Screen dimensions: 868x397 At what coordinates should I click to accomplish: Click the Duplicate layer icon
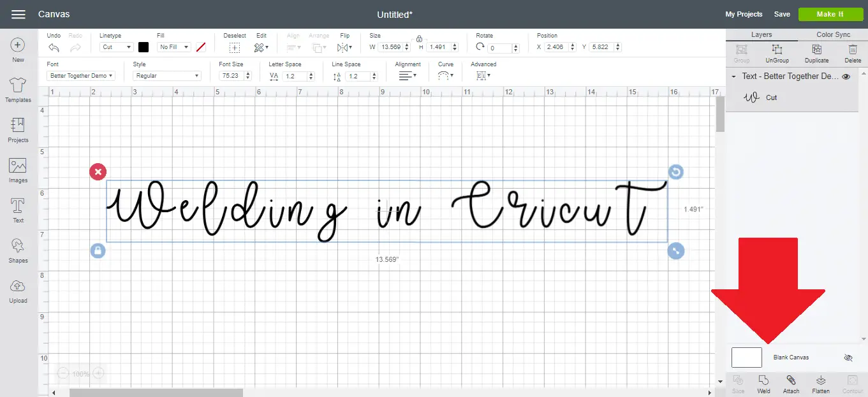tap(816, 50)
